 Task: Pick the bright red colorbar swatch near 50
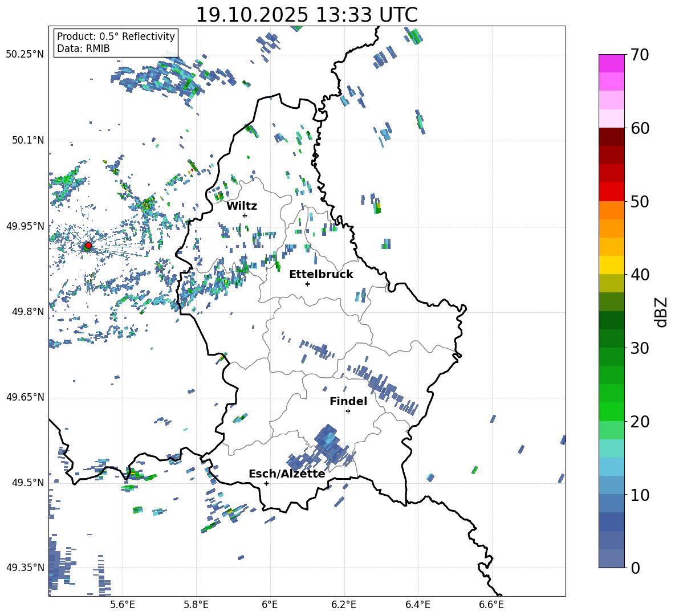612,191
